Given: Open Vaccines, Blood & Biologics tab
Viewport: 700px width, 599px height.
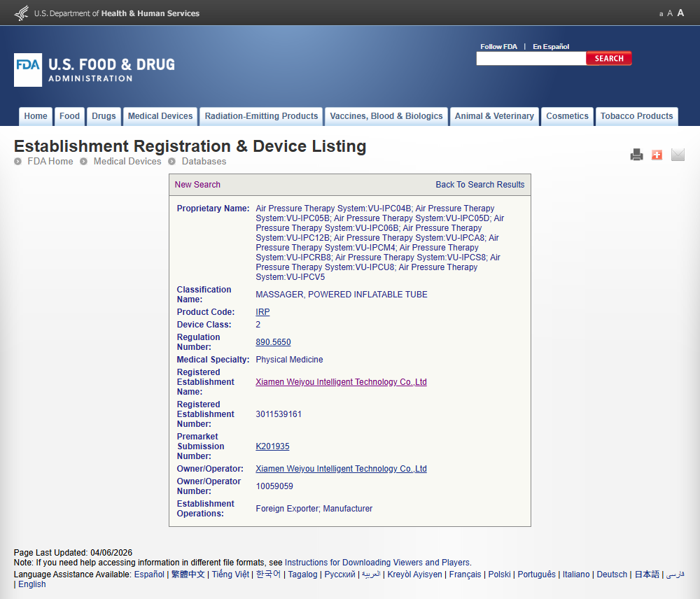Looking at the screenshot, I should (386, 116).
